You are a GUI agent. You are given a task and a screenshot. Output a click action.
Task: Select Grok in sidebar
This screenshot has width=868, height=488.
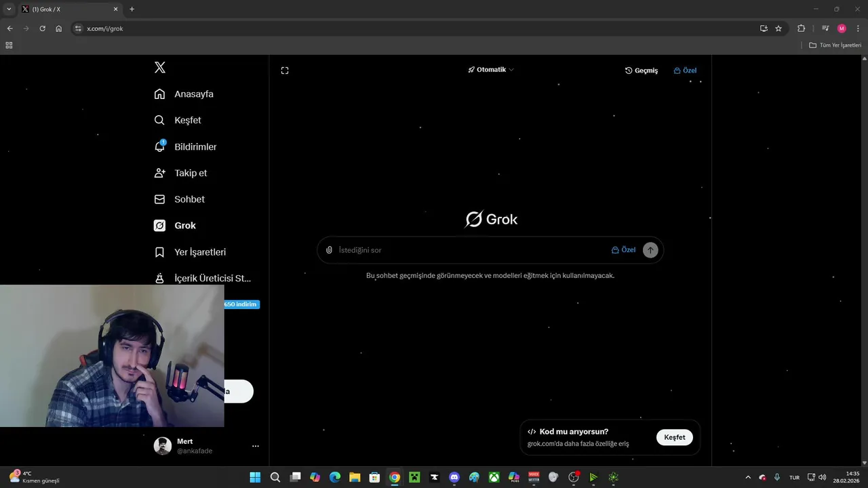pyautogui.click(x=175, y=226)
